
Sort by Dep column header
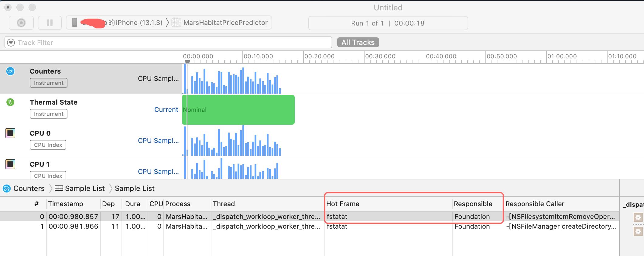point(108,204)
